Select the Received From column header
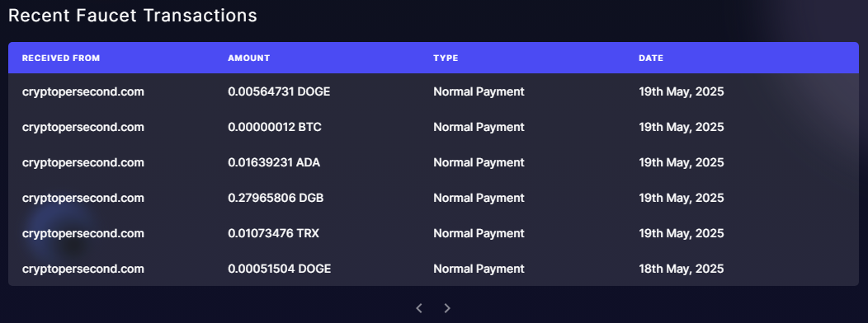 pos(61,58)
